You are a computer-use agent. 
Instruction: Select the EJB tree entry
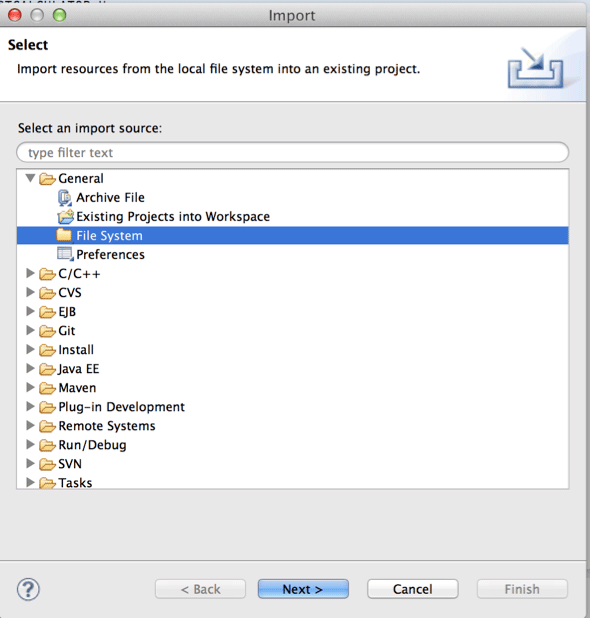[x=67, y=312]
